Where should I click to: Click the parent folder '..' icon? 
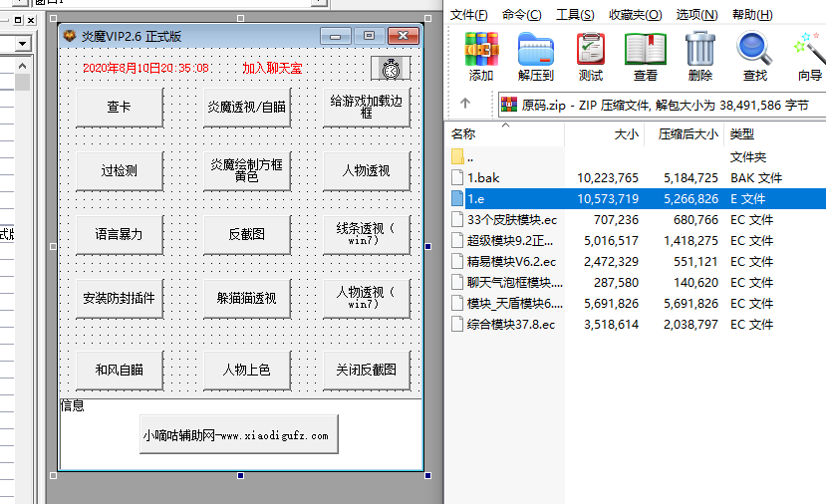pyautogui.click(x=457, y=156)
